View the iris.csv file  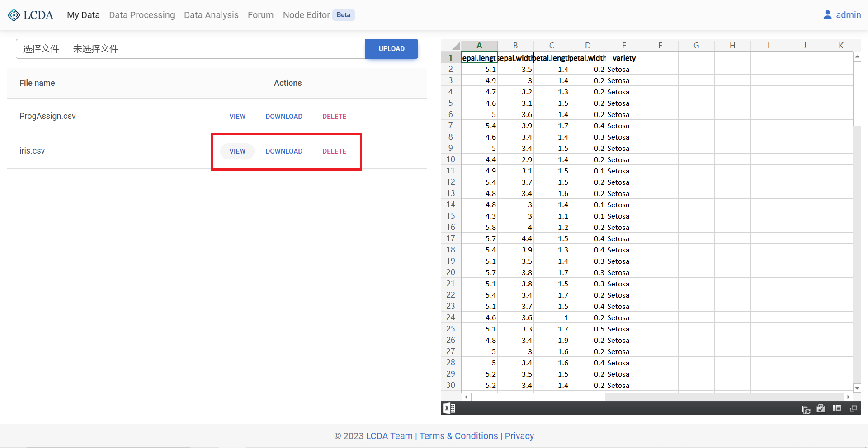[x=237, y=151]
